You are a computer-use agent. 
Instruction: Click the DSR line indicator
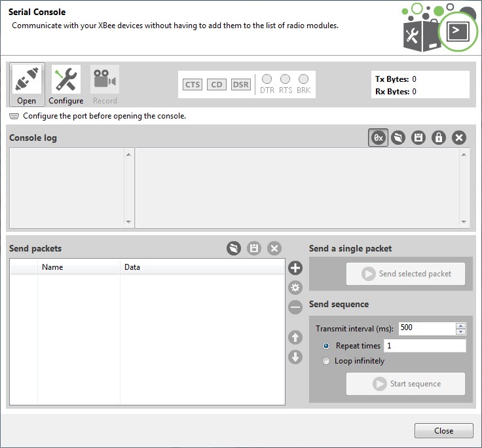[x=241, y=84]
